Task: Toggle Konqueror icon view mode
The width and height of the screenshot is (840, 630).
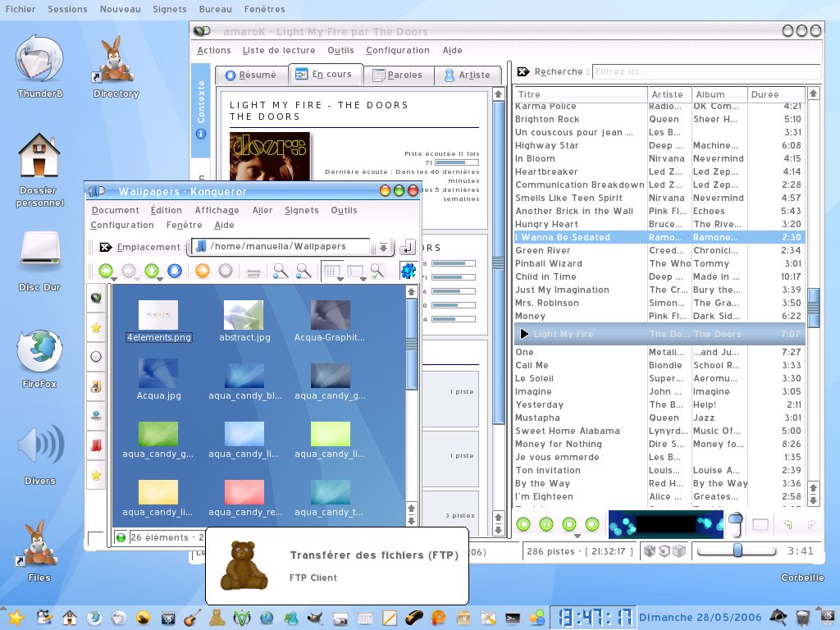Action: coord(331,271)
